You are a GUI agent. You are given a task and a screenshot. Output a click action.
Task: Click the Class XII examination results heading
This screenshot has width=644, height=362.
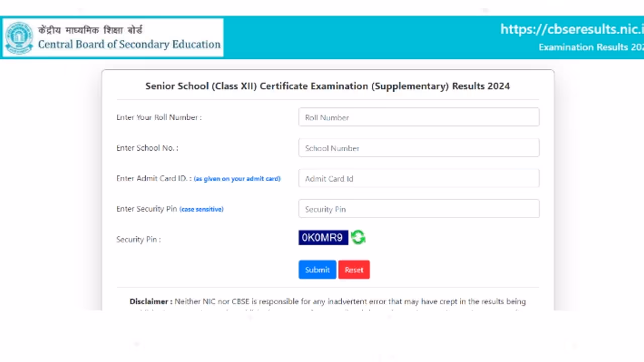pos(328,86)
